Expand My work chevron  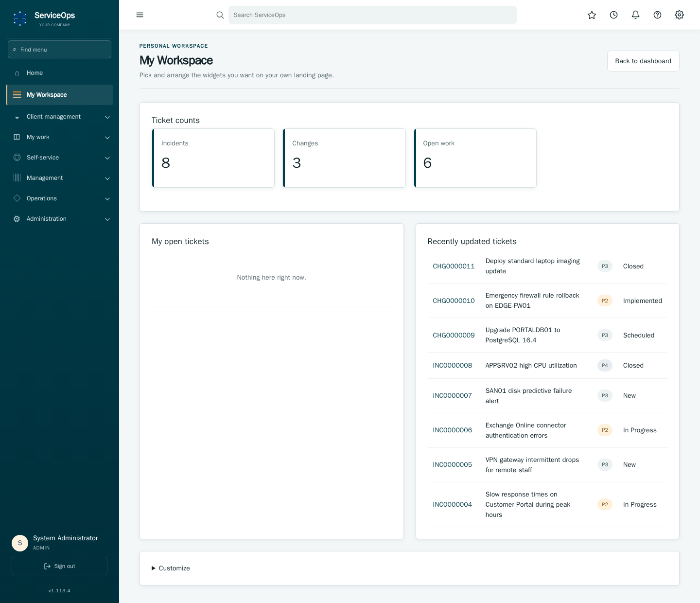tap(107, 138)
